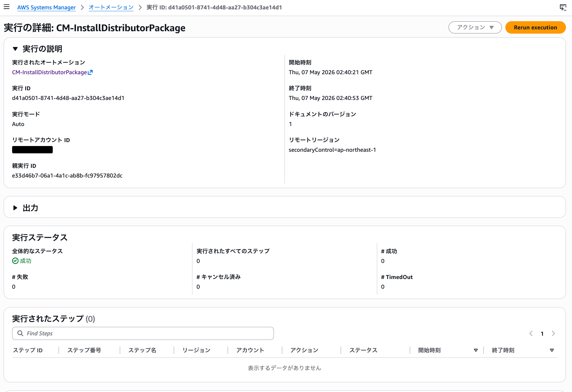The image size is (572, 392).
Task: Click # TimedOut label
Action: 397,277
